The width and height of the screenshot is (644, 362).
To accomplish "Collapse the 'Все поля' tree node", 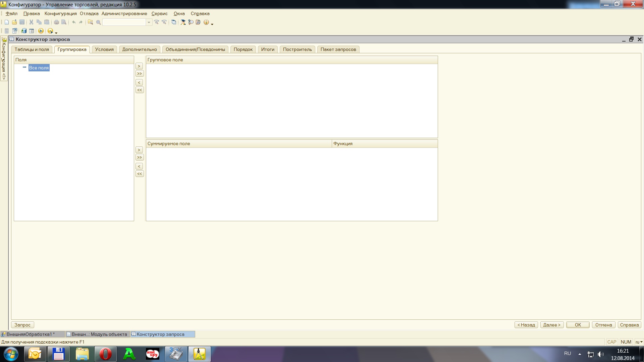I will tap(24, 67).
